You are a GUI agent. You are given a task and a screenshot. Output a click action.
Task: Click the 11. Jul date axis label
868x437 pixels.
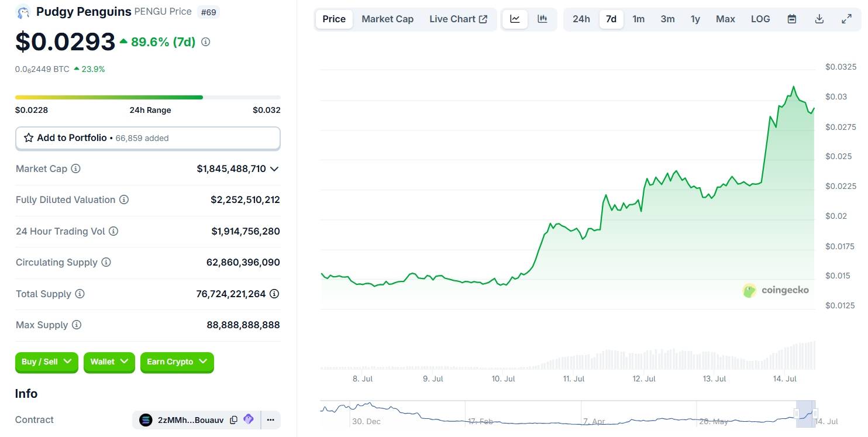click(574, 378)
